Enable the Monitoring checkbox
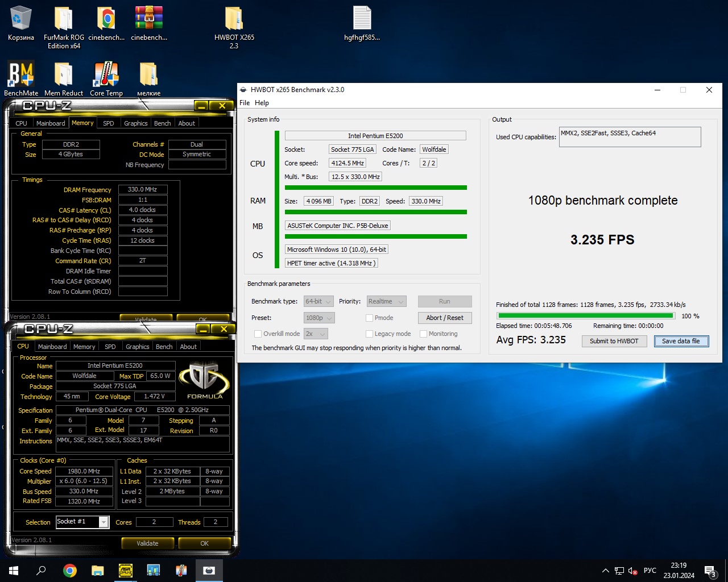Screen dimensions: 728x582 point(423,334)
